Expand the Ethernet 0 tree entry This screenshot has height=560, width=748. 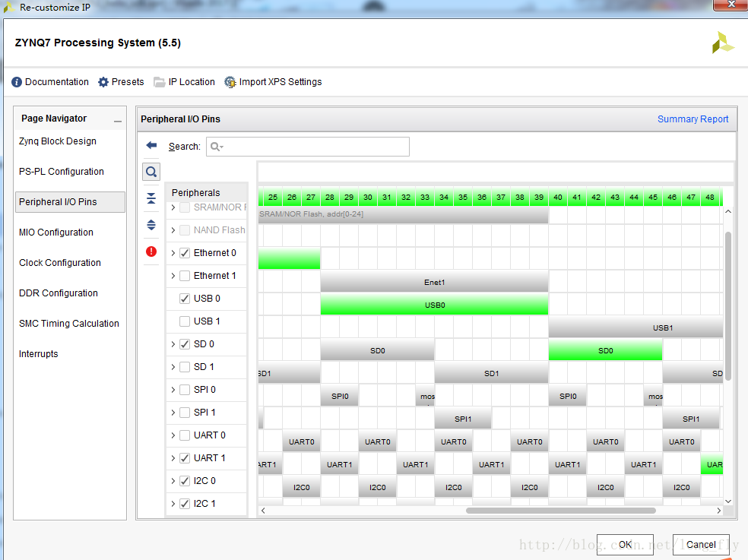tap(173, 253)
